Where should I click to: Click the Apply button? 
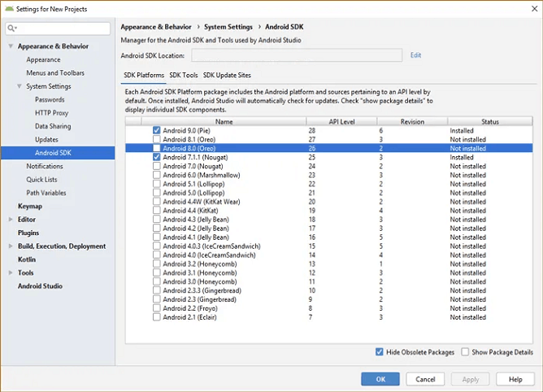coord(471,379)
